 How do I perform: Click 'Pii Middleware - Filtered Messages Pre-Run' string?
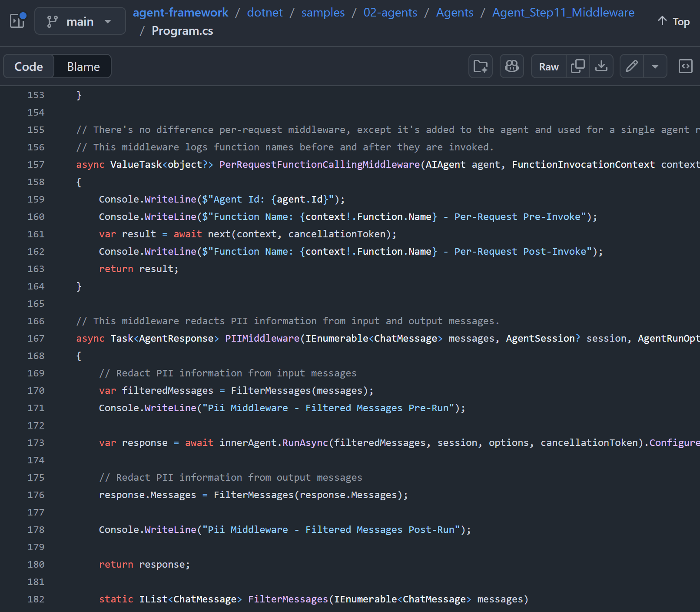[x=328, y=408]
